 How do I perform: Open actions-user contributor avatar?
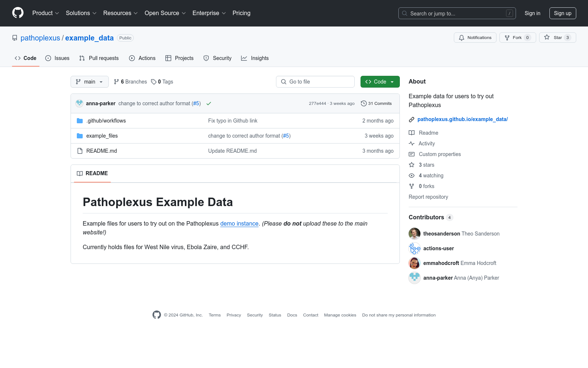pos(415,248)
